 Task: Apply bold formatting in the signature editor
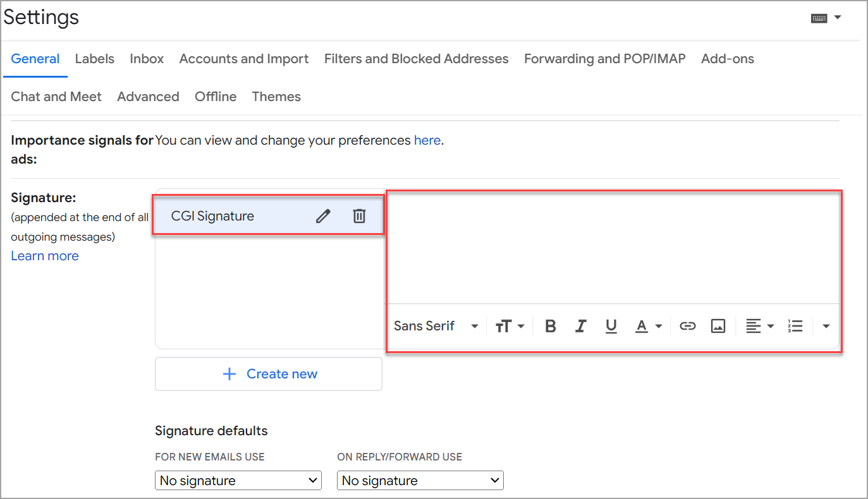click(x=550, y=326)
